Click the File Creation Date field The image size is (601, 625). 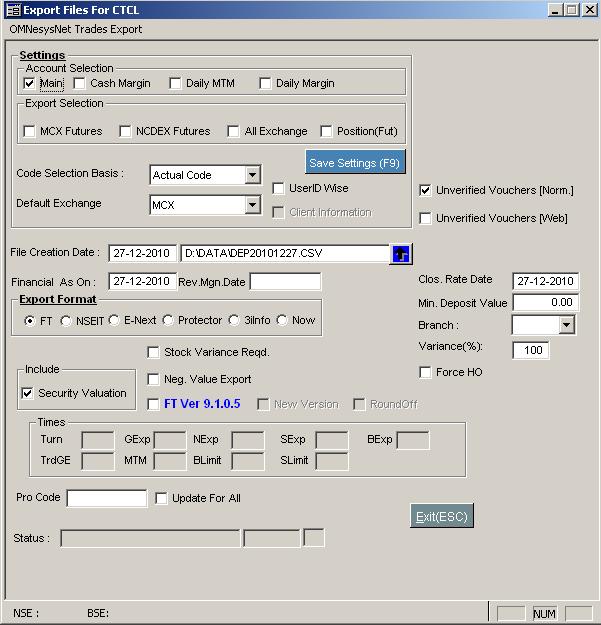(x=142, y=254)
